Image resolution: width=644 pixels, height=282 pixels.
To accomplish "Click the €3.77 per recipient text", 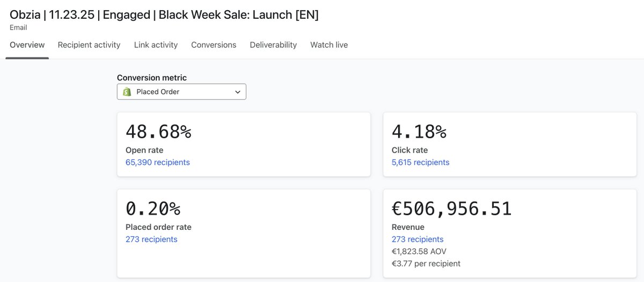I will tap(426, 264).
